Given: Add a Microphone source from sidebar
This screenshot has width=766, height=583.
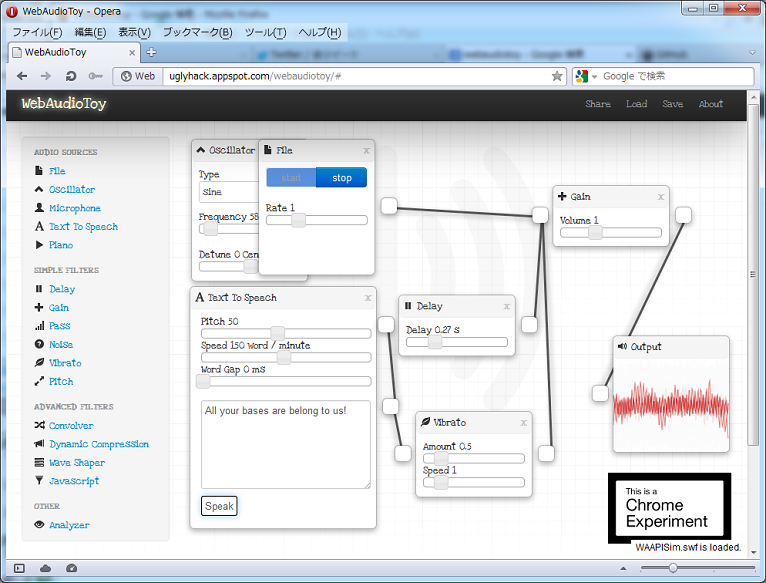Looking at the screenshot, I should [75, 208].
